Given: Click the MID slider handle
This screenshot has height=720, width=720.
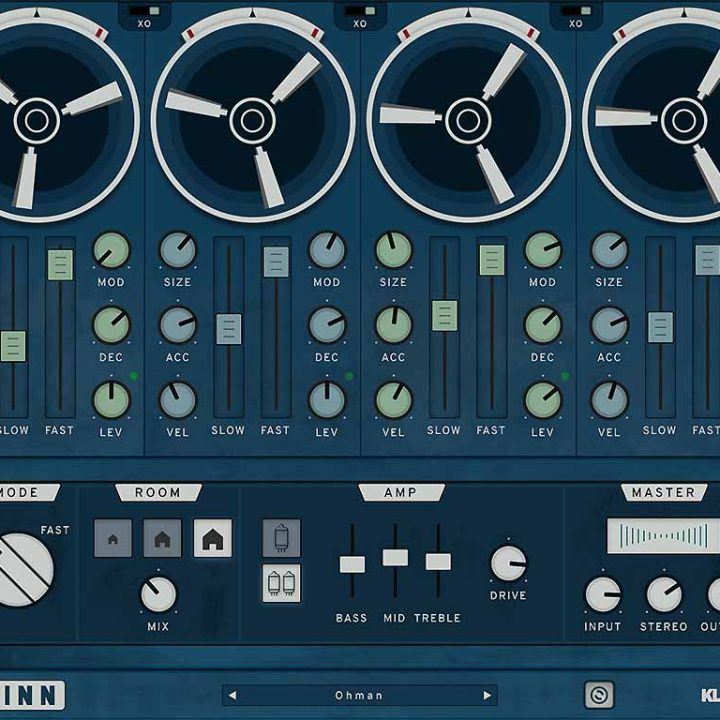Looking at the screenshot, I should coord(395,557).
